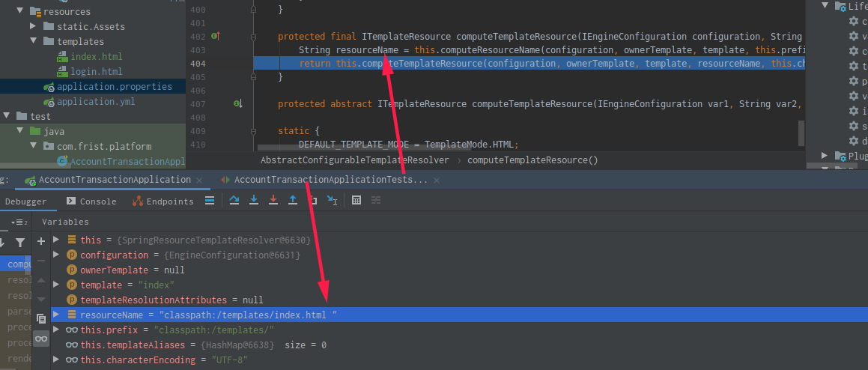The image size is (868, 370).
Task: Click the application.yml Spring file icon
Action: 49,102
